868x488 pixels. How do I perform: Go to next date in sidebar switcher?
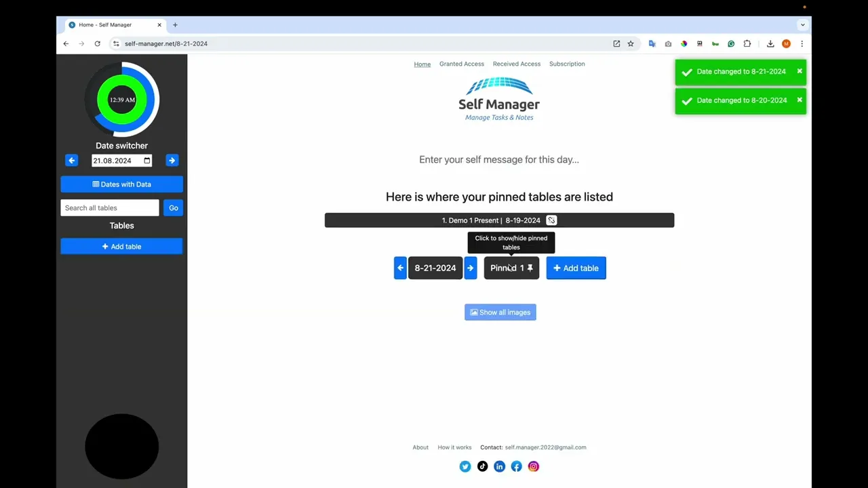pyautogui.click(x=172, y=161)
